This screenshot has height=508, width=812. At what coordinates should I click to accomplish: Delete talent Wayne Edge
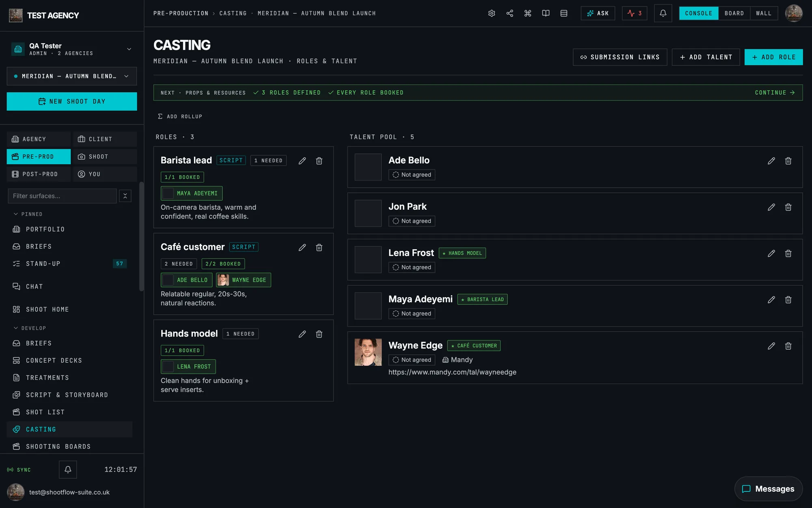click(x=788, y=346)
